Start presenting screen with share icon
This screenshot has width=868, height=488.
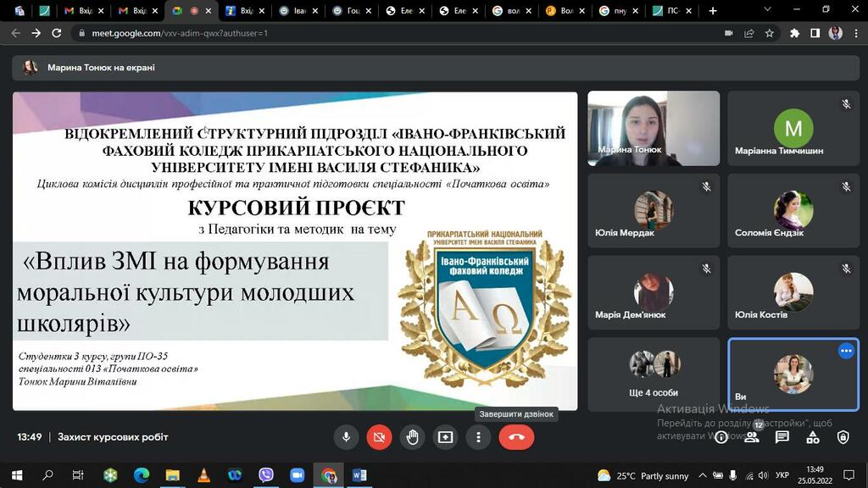click(x=445, y=437)
